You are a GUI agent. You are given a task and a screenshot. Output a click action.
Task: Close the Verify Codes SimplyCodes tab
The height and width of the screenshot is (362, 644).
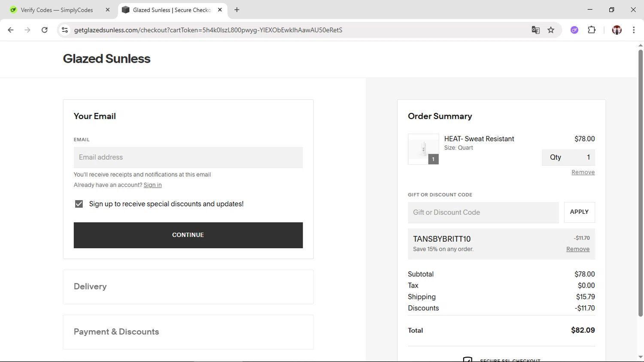pyautogui.click(x=108, y=10)
